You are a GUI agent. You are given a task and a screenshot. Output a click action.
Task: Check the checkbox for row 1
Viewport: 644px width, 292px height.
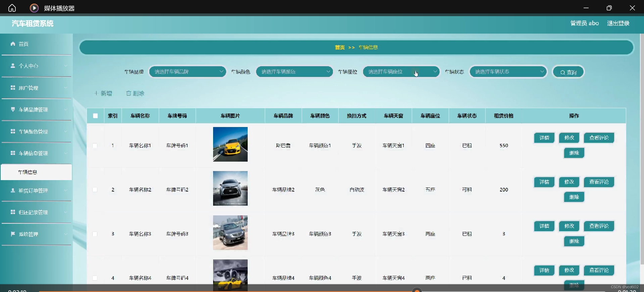click(95, 145)
